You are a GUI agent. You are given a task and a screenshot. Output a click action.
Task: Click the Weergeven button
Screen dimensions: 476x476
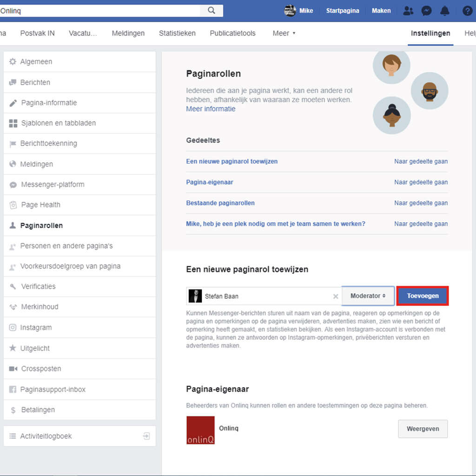coord(423,429)
